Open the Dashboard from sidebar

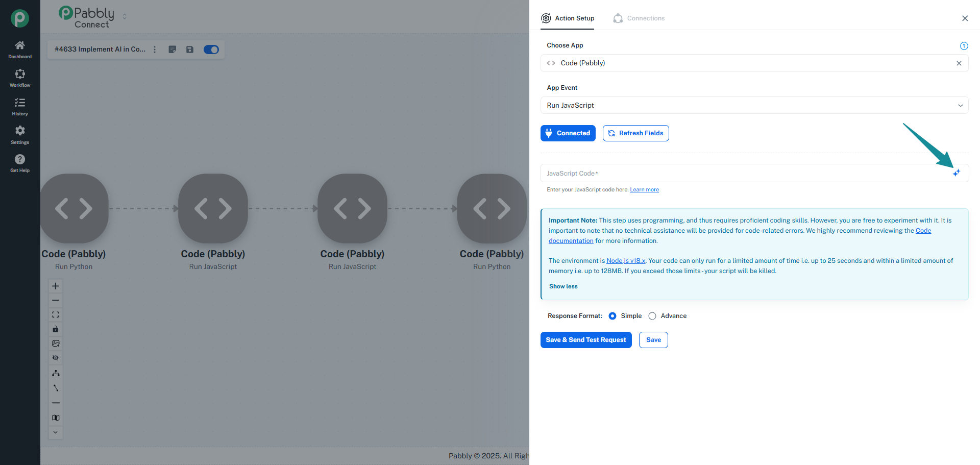point(20,50)
